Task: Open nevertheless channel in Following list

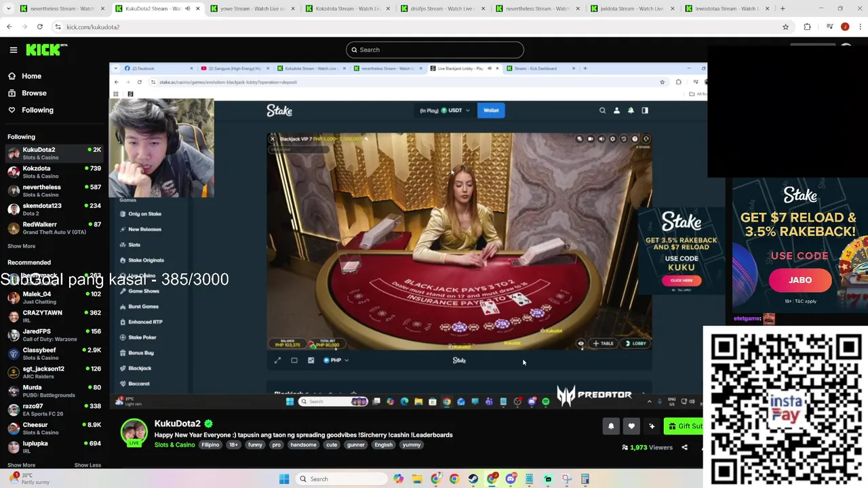Action: coord(54,190)
